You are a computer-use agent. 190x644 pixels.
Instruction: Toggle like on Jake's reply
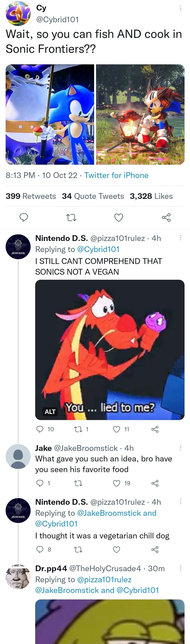click(x=117, y=483)
